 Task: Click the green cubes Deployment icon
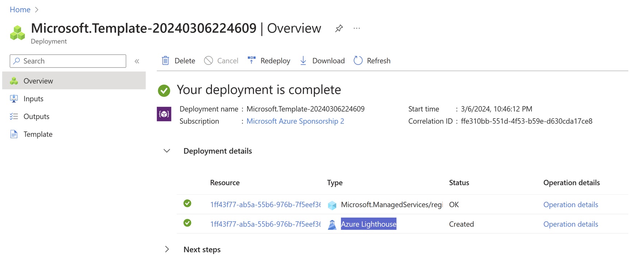coord(17,33)
